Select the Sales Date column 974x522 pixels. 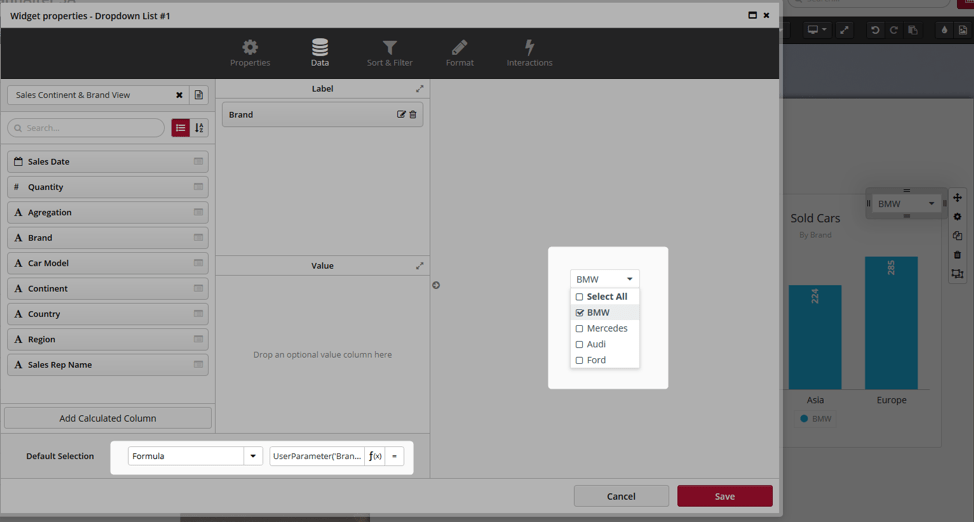pos(107,162)
